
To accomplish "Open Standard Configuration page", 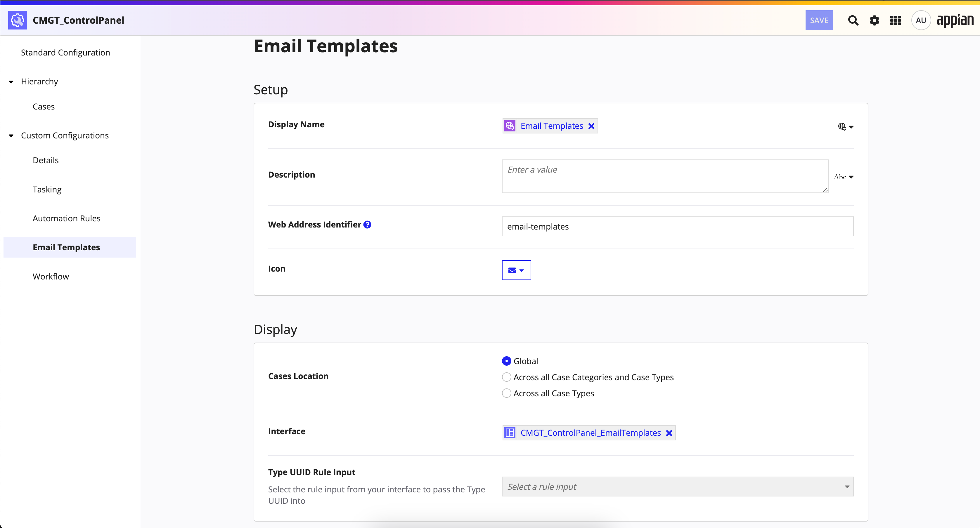I will point(65,53).
